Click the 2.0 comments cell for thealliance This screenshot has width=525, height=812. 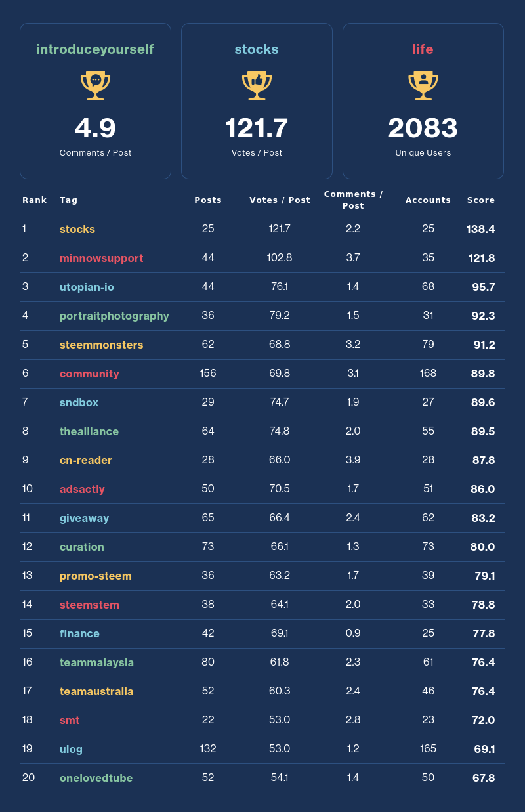click(x=353, y=431)
